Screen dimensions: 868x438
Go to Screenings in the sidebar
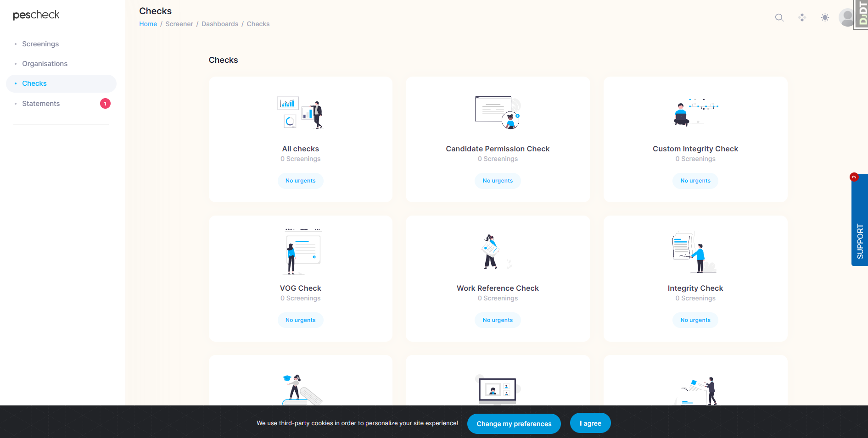40,44
